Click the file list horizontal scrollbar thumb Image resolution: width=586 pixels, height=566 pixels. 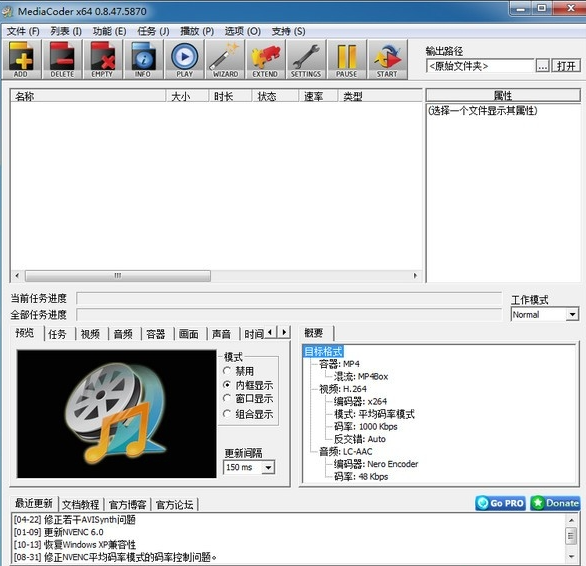118,276
